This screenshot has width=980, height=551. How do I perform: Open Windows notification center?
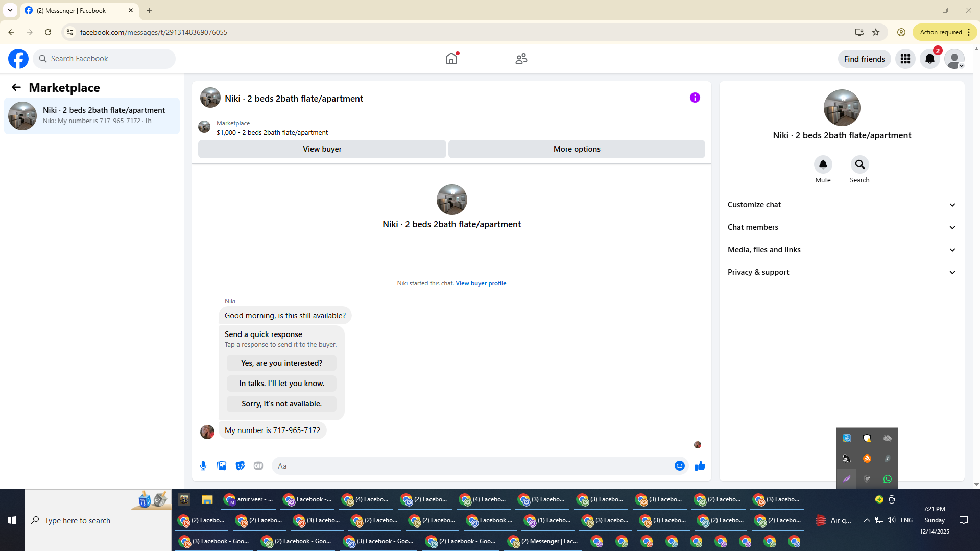point(964,520)
